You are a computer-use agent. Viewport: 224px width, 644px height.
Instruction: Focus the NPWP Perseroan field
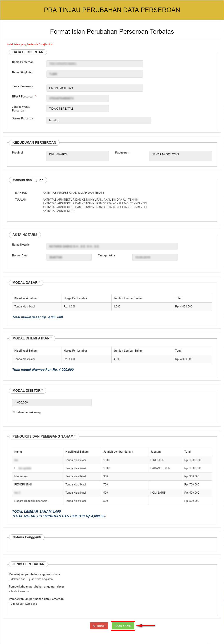[78, 98]
